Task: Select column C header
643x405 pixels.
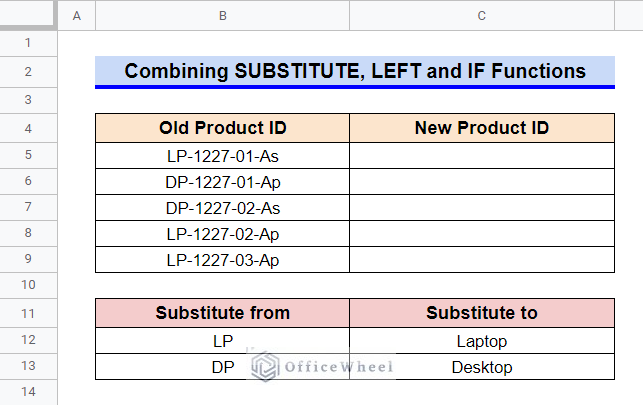Action: tap(482, 16)
